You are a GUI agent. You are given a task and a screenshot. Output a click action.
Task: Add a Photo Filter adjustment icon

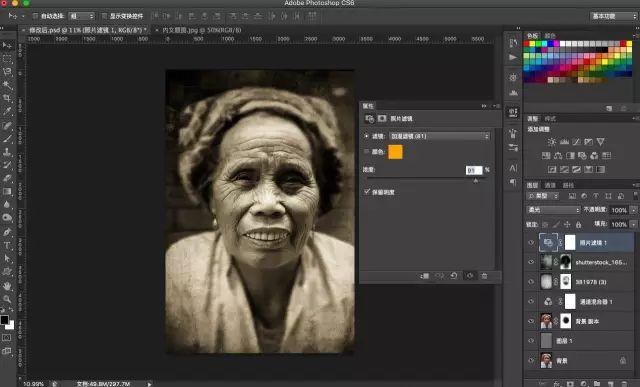click(582, 156)
